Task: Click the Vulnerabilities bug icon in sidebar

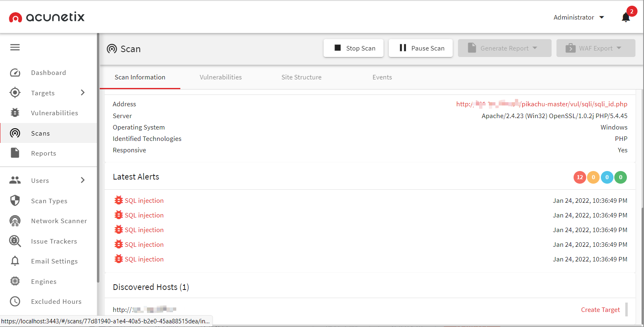Action: click(x=15, y=113)
